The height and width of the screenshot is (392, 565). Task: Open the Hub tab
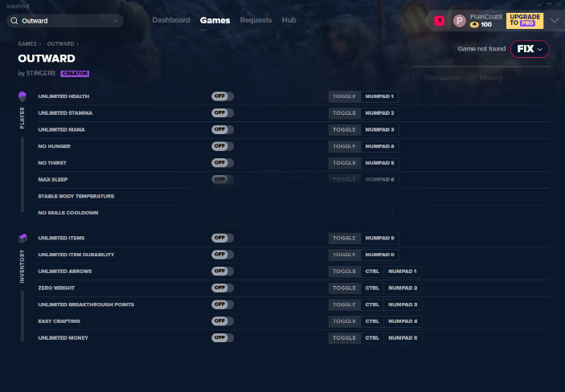(289, 20)
